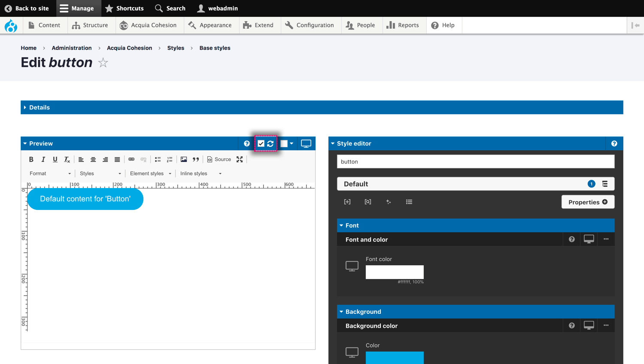
Task: Click the Properties button
Action: [587, 202]
